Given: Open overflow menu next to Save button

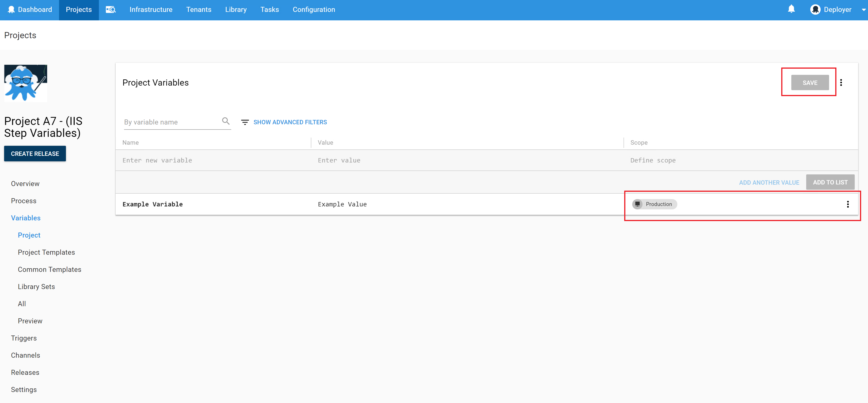Looking at the screenshot, I should pyautogui.click(x=841, y=83).
